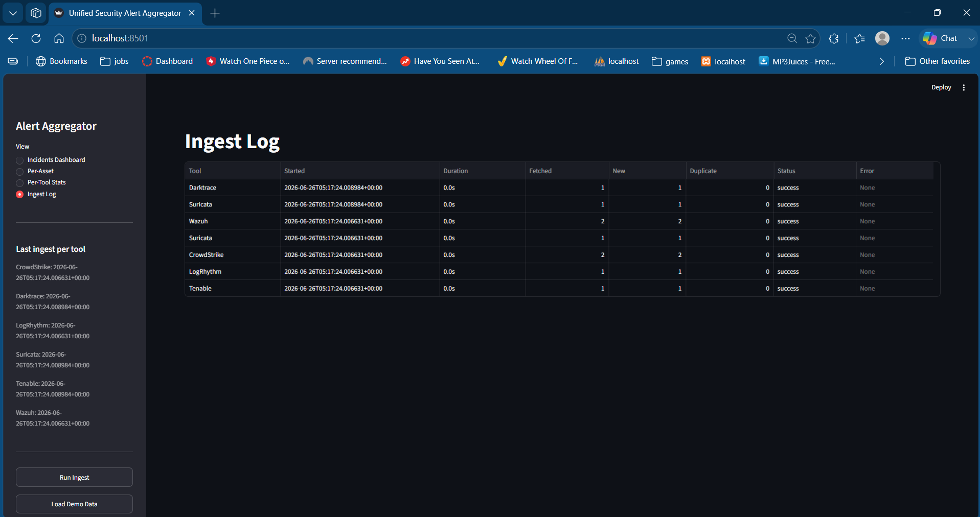
Task: Open the Streamlit three-dot main menu
Action: click(964, 87)
